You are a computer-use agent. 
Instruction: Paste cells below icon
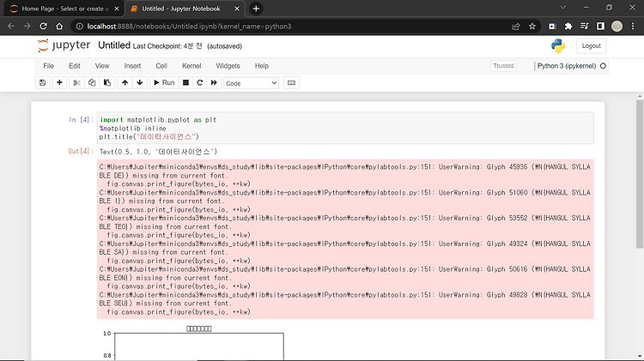click(x=107, y=83)
